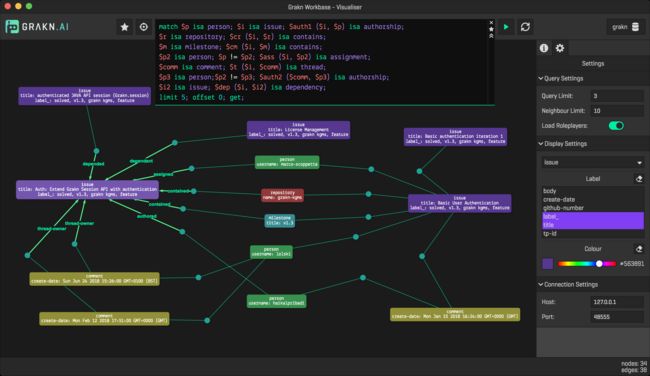This screenshot has width=650, height=376.
Task: Open the favourite queries star icon
Action: pyautogui.click(x=124, y=27)
